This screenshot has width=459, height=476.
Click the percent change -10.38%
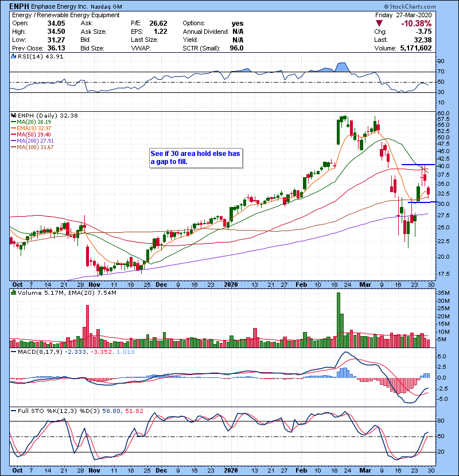coord(416,24)
